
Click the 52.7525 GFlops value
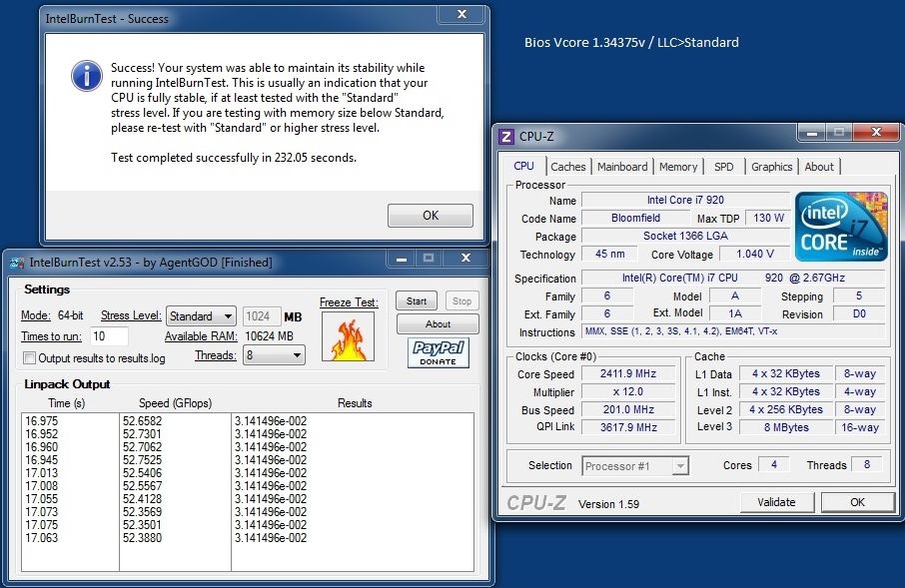point(142,460)
